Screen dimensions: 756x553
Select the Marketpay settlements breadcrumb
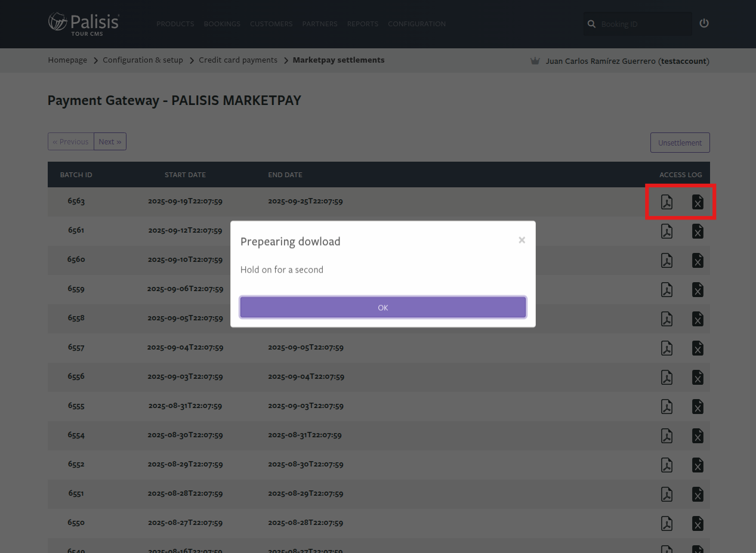click(x=338, y=60)
